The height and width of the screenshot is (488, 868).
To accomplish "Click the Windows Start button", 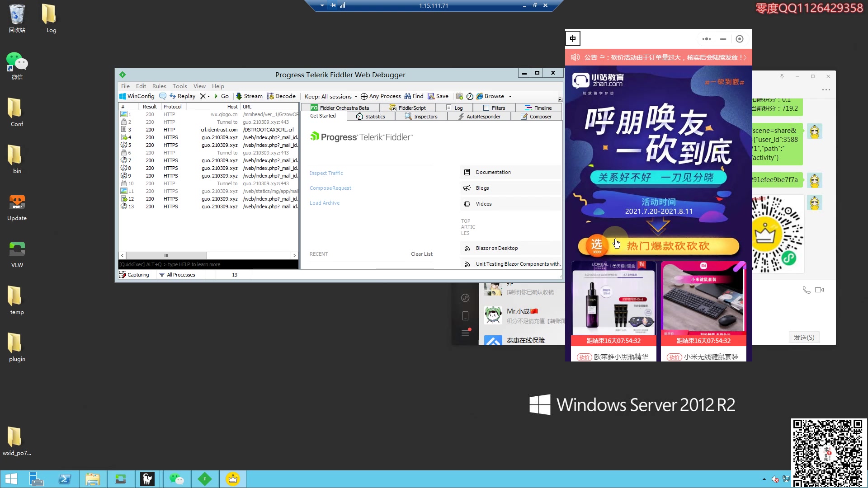I will click(x=11, y=479).
